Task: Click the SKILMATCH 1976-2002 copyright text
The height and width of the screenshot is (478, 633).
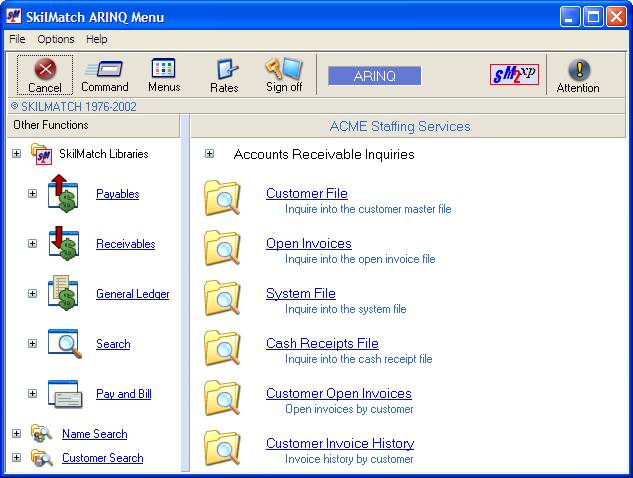Action: pos(73,107)
